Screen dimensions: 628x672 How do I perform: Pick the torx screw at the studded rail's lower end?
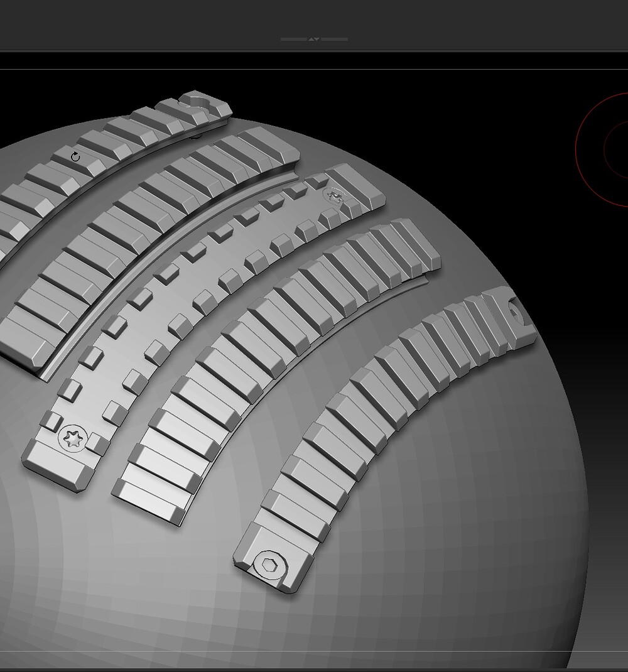73,438
